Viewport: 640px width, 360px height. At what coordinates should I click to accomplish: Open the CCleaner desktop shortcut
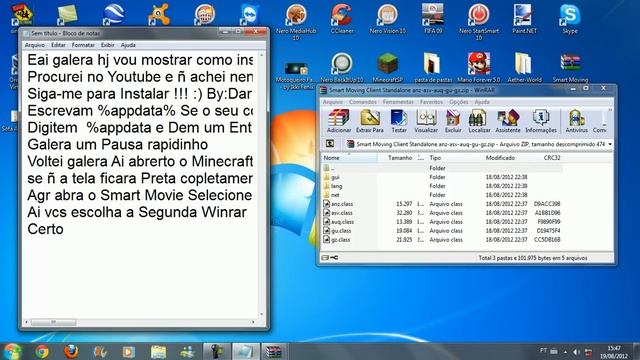tap(342, 19)
